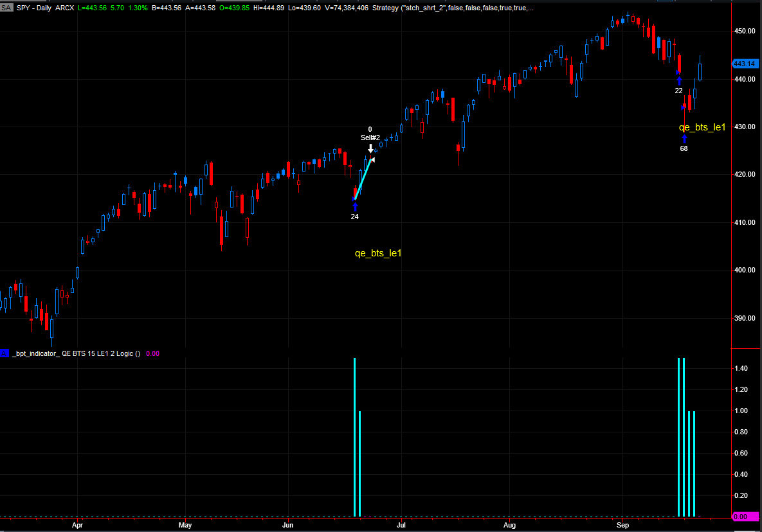Image resolution: width=762 pixels, height=532 pixels.
Task: Click the magenta 0.00 indicator value tag
Action: click(743, 517)
